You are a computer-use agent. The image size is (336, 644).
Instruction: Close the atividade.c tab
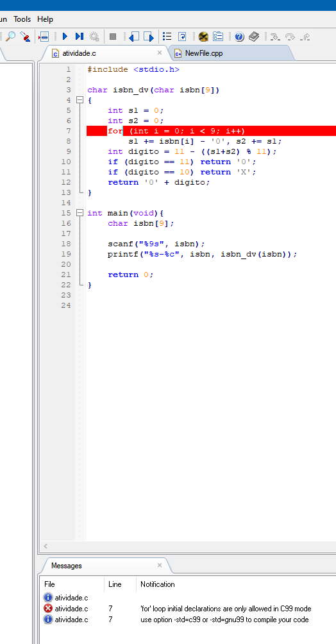pos(160,53)
